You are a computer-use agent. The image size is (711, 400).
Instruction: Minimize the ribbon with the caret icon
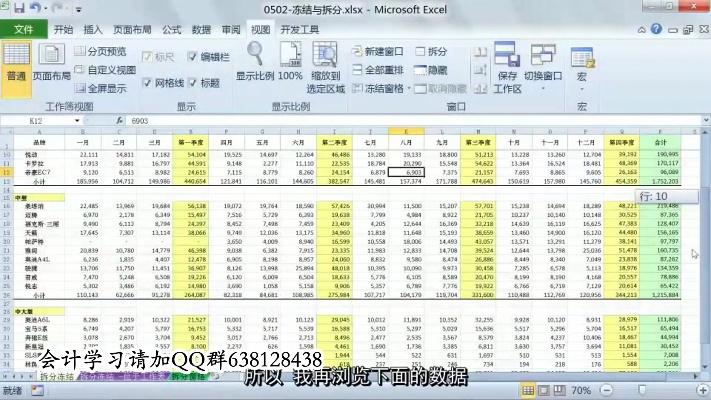point(642,30)
